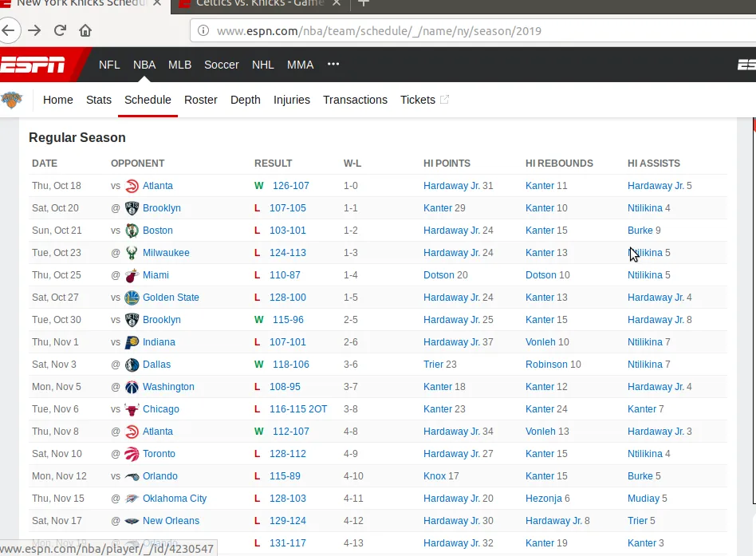Click the New Orleans Pelicans logo

pyautogui.click(x=132, y=521)
